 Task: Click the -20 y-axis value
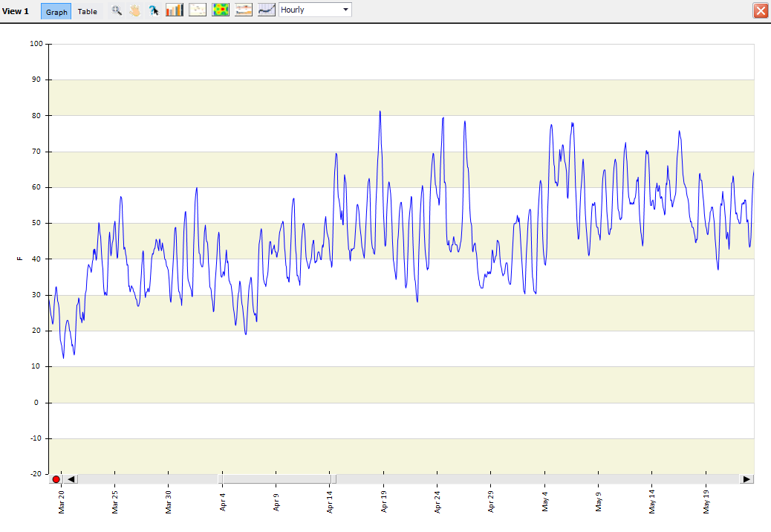(36, 474)
